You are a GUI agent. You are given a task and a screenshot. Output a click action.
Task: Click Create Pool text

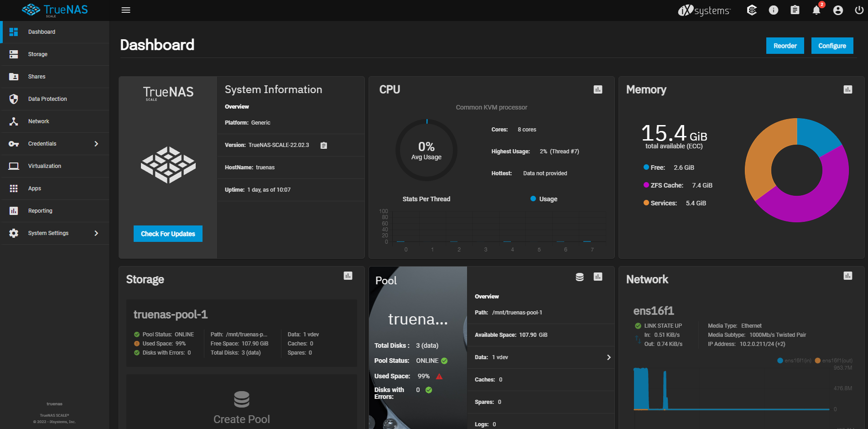tap(242, 419)
